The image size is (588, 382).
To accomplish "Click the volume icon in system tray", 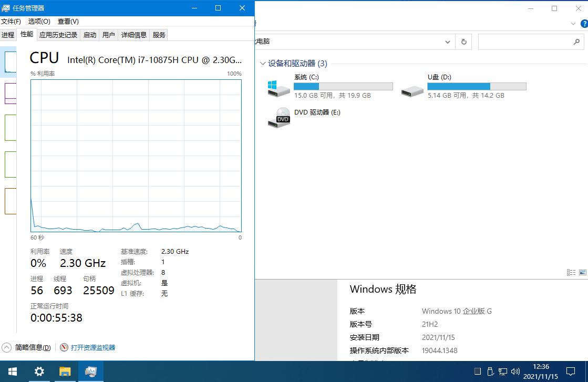I will pyautogui.click(x=515, y=371).
